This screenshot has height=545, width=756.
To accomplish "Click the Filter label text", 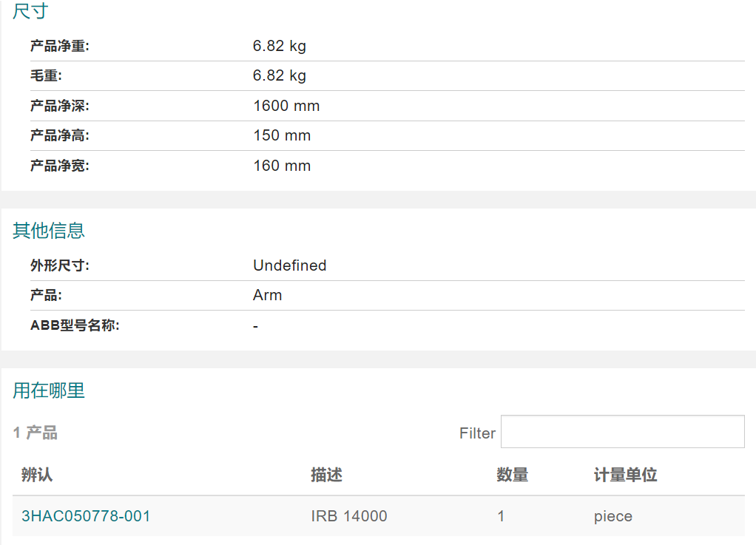I will (x=477, y=433).
